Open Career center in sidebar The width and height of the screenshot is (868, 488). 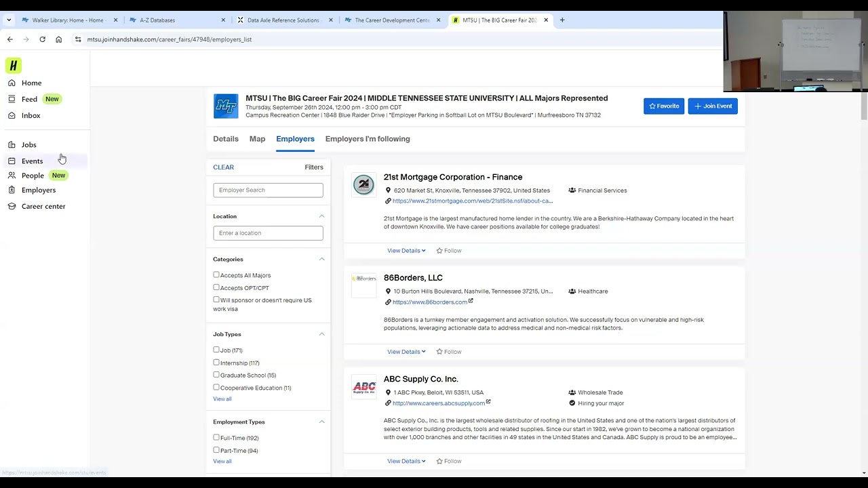coord(43,206)
